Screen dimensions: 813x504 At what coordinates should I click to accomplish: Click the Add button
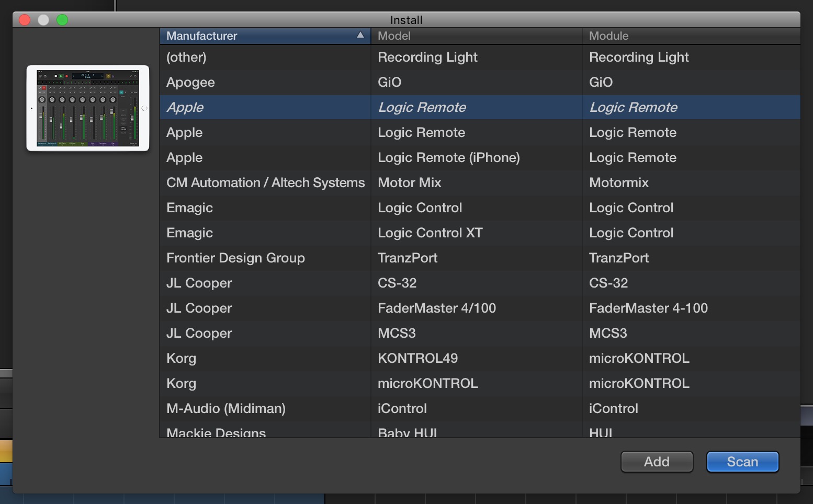tap(657, 462)
